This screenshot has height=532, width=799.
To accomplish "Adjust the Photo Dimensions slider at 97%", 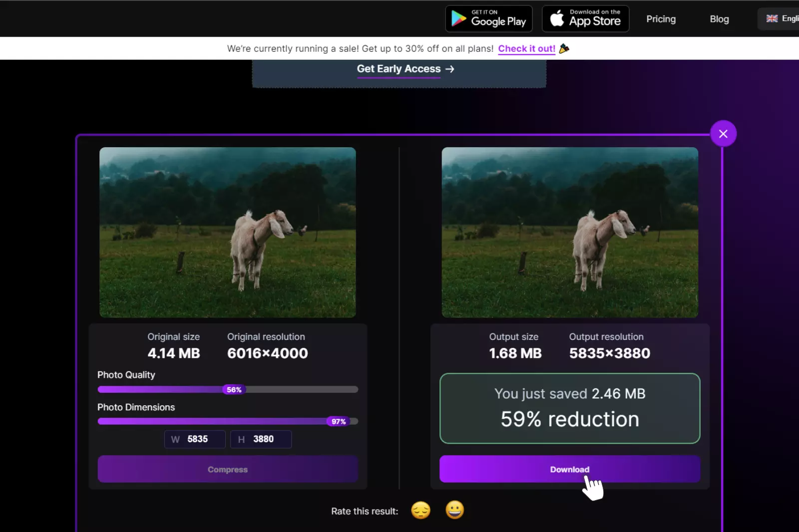I will tap(339, 421).
